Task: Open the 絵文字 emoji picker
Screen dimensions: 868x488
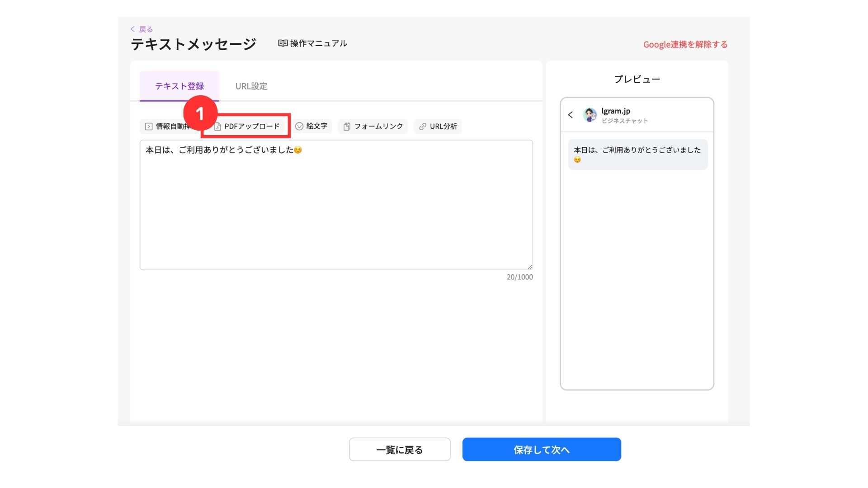Action: pyautogui.click(x=311, y=127)
